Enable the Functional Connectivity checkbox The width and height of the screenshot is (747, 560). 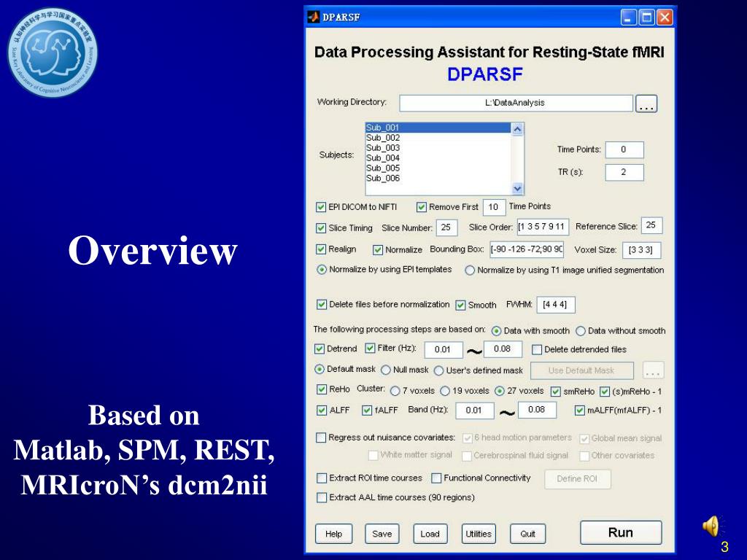pyautogui.click(x=436, y=478)
